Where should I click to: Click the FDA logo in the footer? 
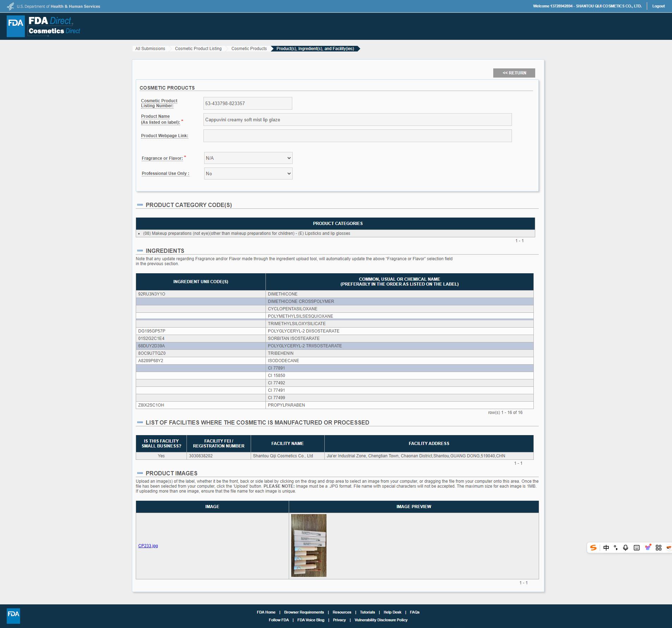[x=13, y=616]
